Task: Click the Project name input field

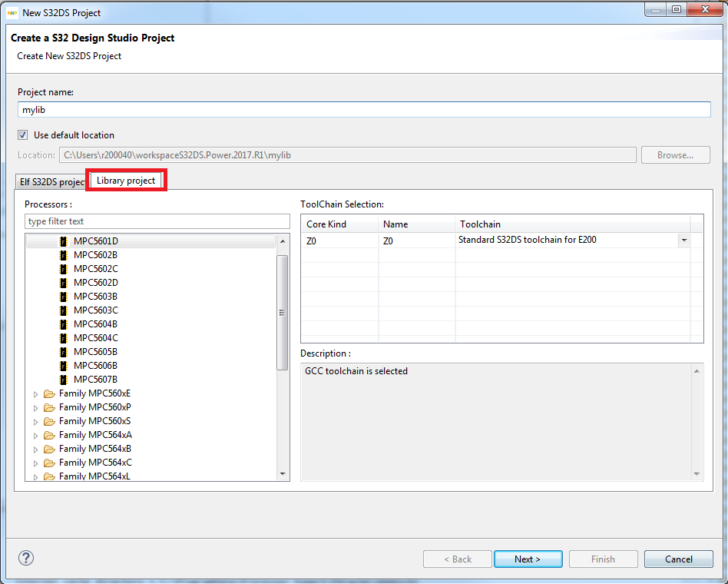Action: coord(364,110)
